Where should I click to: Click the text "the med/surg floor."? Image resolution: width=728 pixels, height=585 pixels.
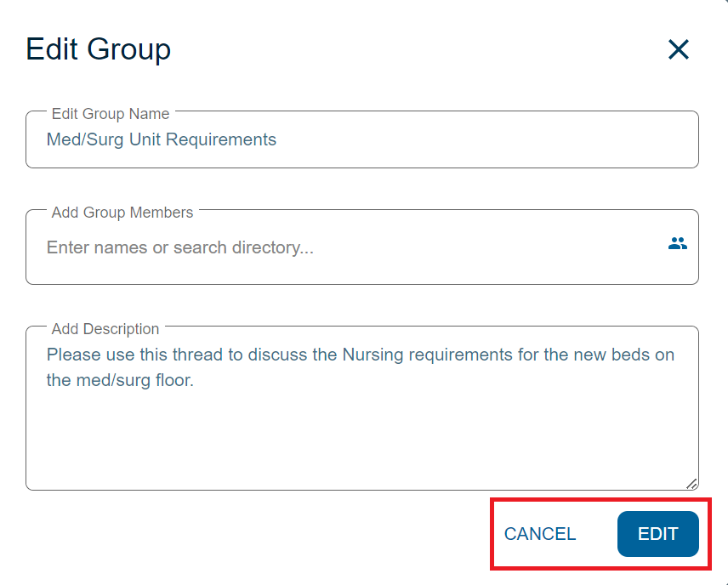(x=120, y=380)
